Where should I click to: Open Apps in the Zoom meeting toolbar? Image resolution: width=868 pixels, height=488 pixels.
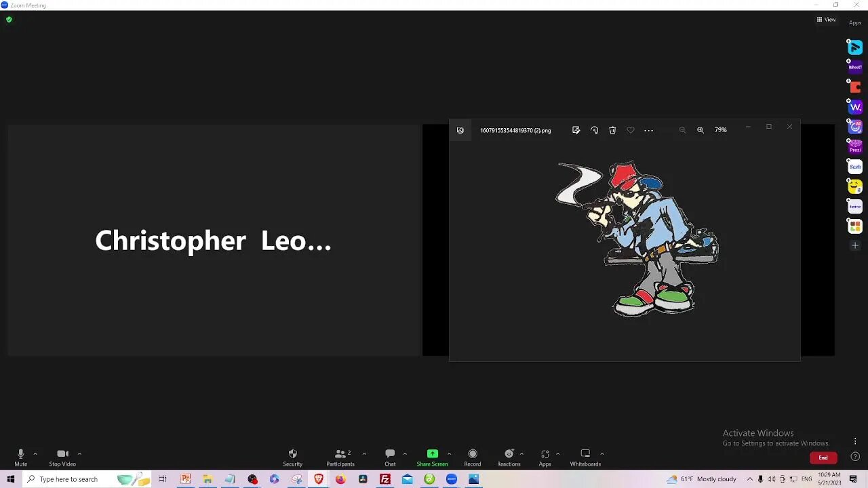pos(545,457)
